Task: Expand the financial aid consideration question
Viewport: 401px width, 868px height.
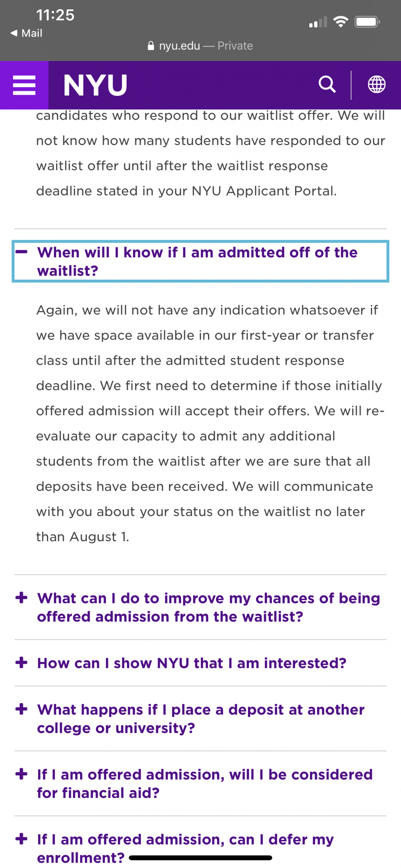Action: click(205, 783)
